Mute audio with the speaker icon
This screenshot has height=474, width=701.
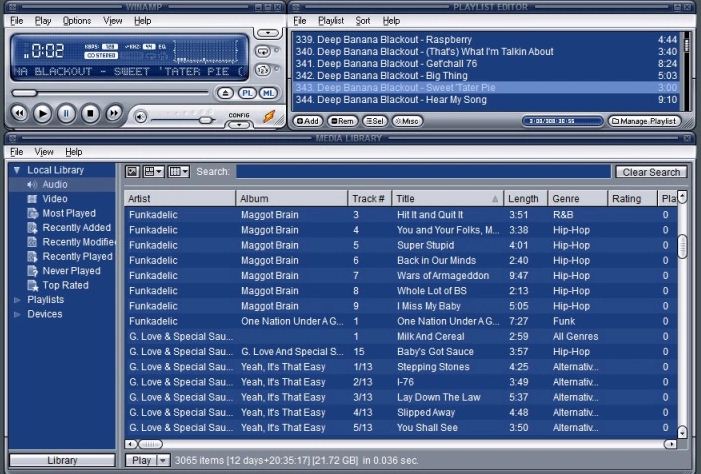(x=140, y=117)
